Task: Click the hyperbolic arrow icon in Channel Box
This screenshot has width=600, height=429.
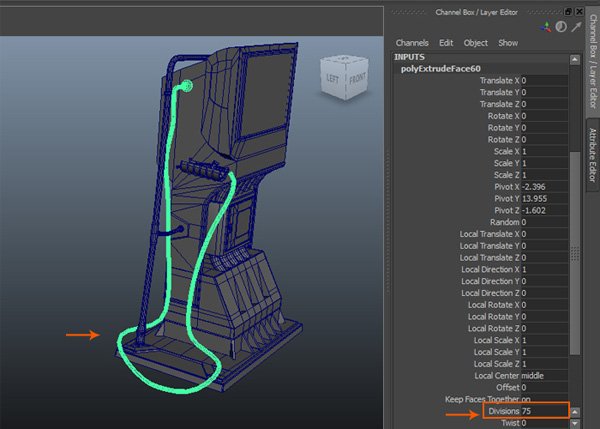Action: 575,28
